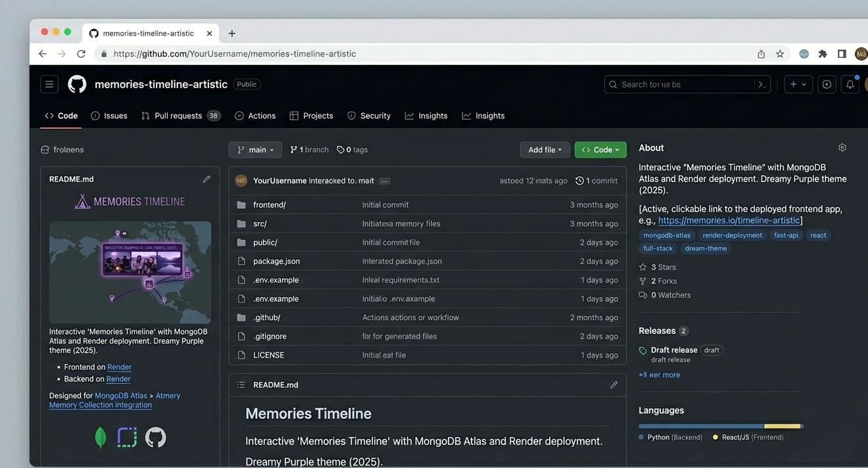Switch to the Issues tab
Screen dimensions: 868x468
coord(109,116)
